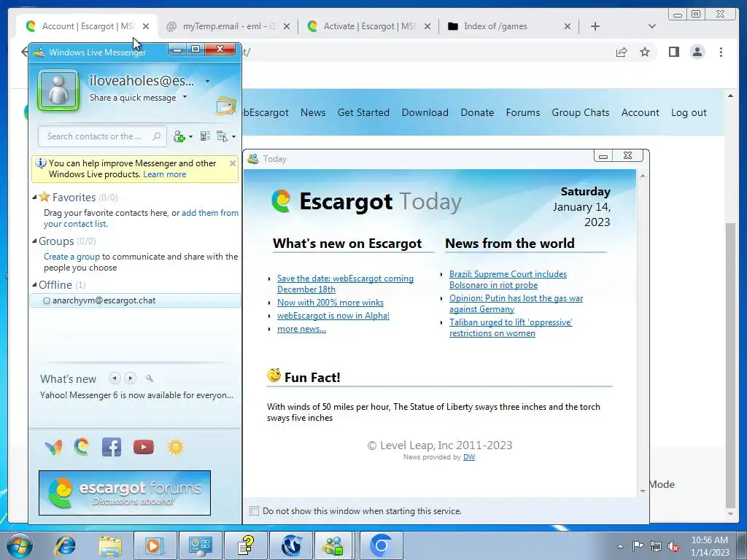
Task: Open Windows Start button
Action: click(18, 545)
